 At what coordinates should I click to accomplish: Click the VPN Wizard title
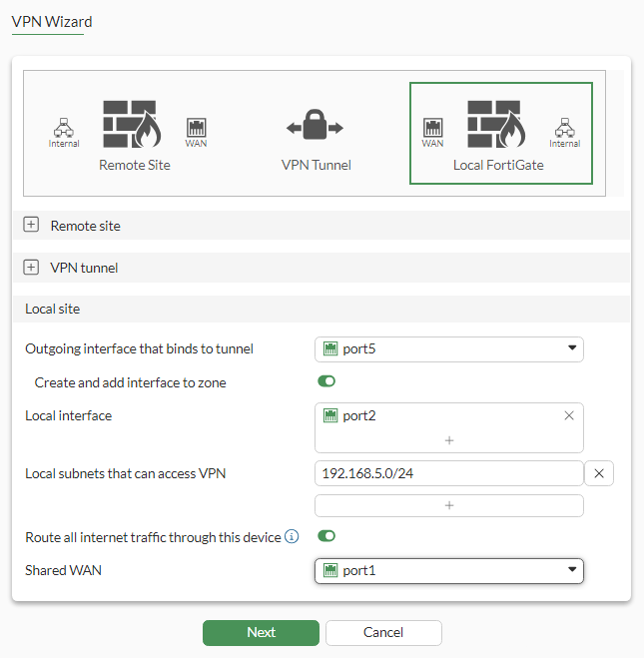click(x=52, y=21)
